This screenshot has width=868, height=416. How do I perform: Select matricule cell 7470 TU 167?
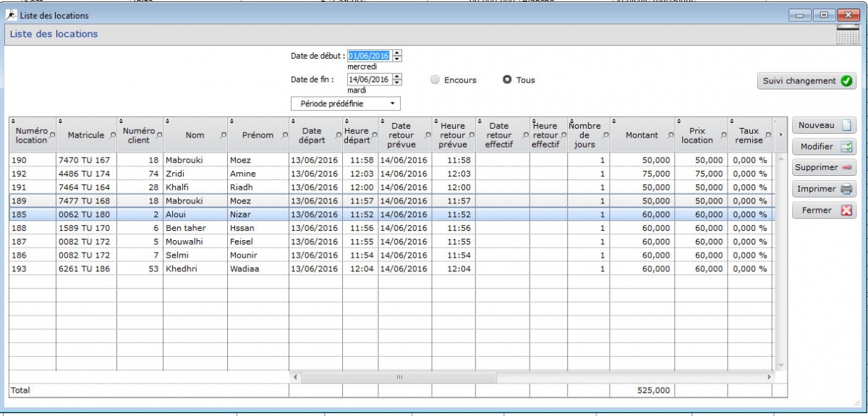[x=86, y=160]
